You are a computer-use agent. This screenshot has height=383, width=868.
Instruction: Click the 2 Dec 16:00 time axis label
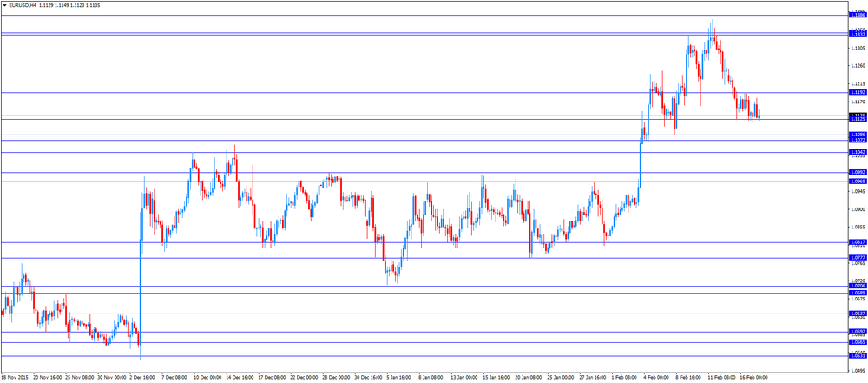(141, 378)
